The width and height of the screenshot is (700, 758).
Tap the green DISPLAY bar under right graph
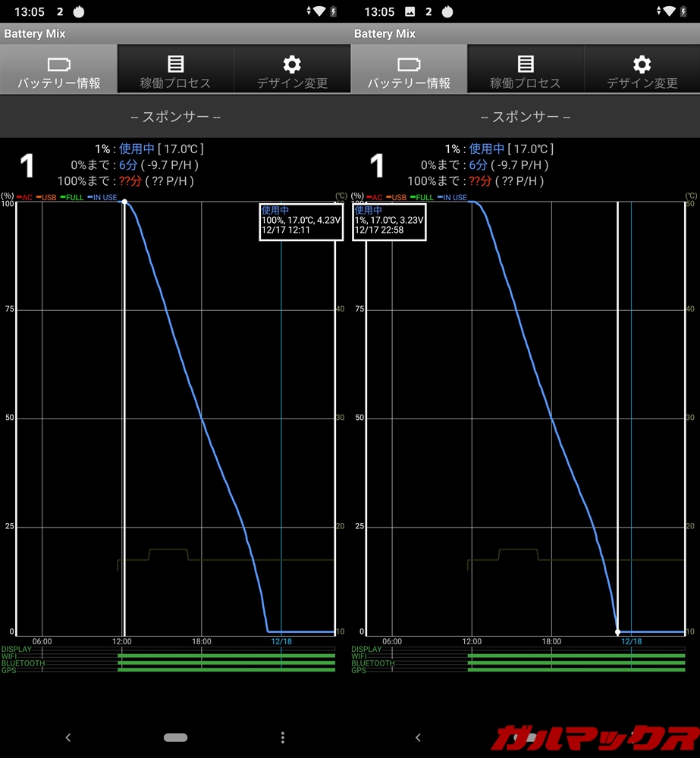pyautogui.click(x=576, y=650)
